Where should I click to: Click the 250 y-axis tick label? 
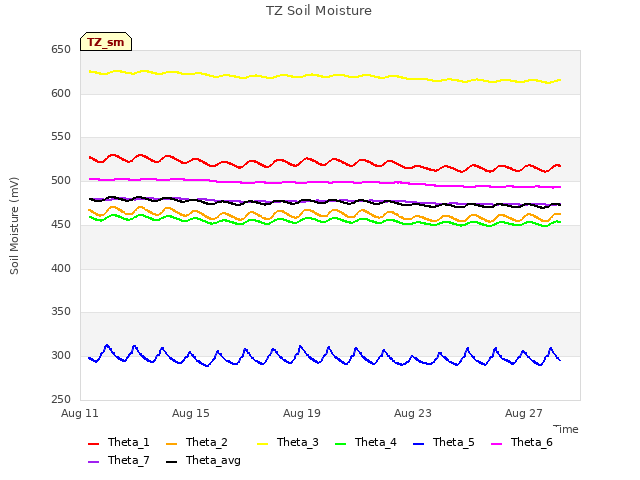[x=61, y=400]
